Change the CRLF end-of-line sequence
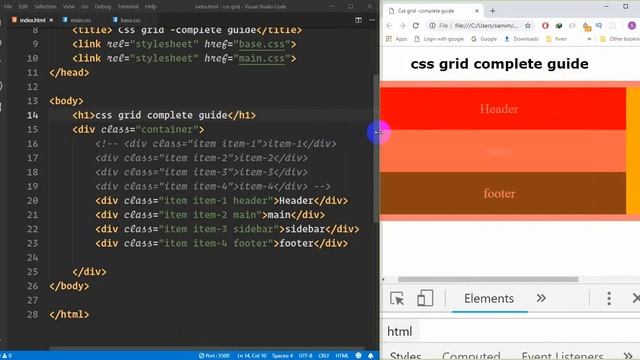 pos(324,356)
